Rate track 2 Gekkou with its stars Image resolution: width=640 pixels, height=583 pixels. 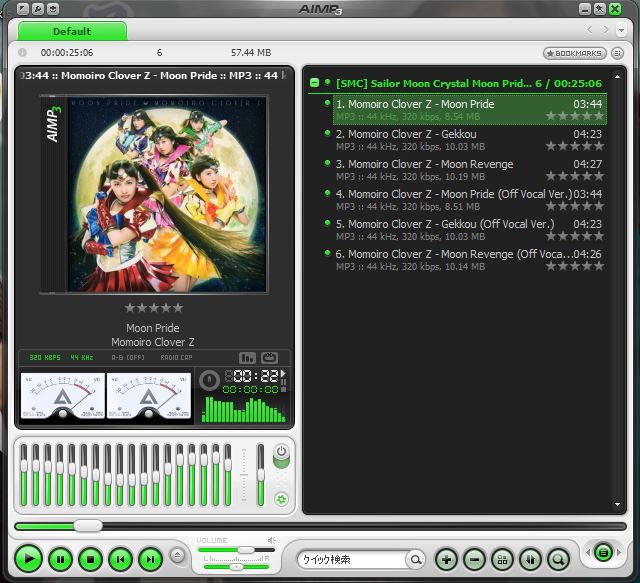click(575, 146)
